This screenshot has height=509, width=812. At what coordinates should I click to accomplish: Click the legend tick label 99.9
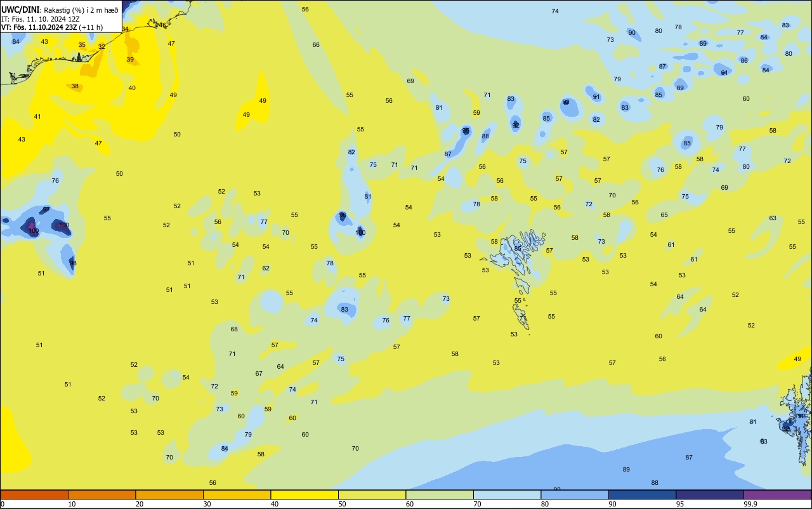pos(750,504)
